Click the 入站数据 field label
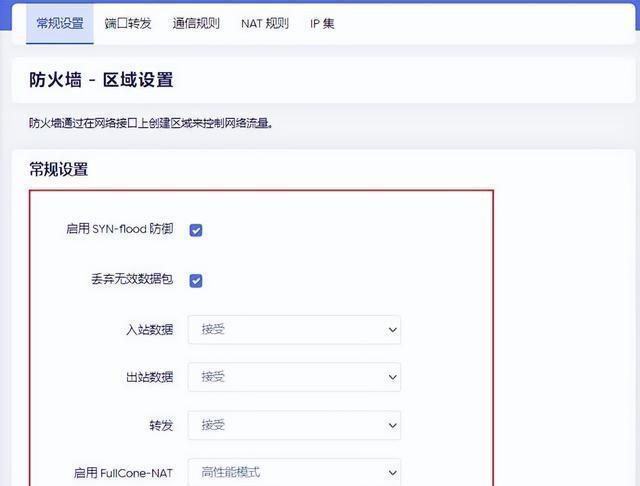Screen dimensions: 640x486 (x=148, y=329)
